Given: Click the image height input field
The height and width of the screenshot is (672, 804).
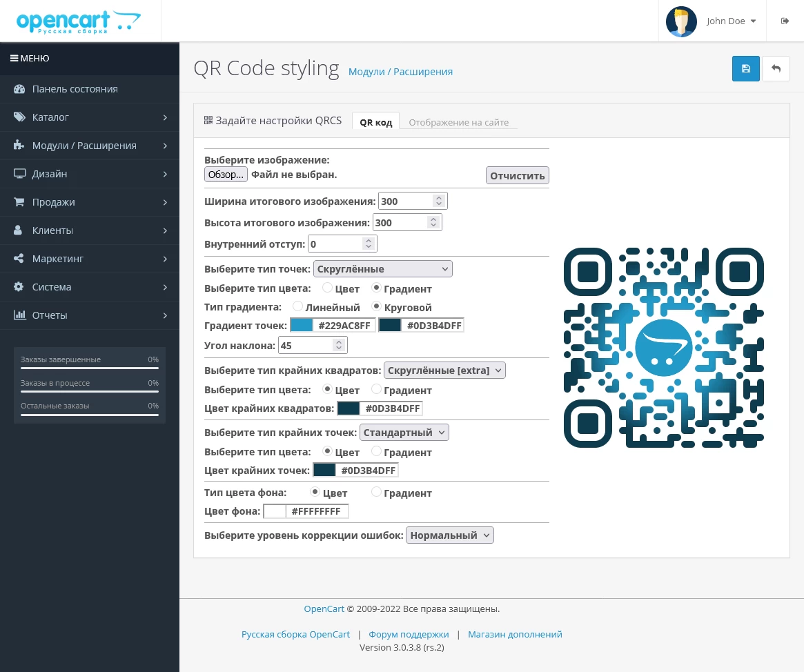Looking at the screenshot, I should click(407, 222).
